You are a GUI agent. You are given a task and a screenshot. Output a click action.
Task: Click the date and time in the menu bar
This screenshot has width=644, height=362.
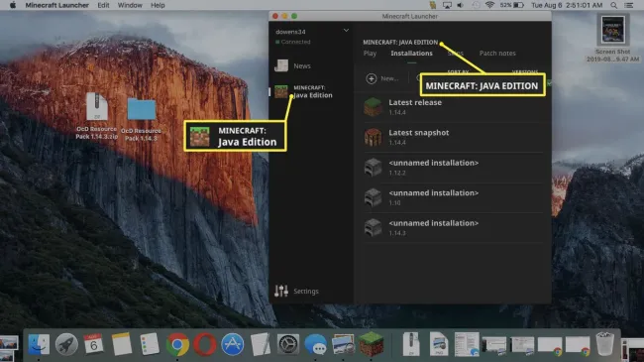(567, 5)
